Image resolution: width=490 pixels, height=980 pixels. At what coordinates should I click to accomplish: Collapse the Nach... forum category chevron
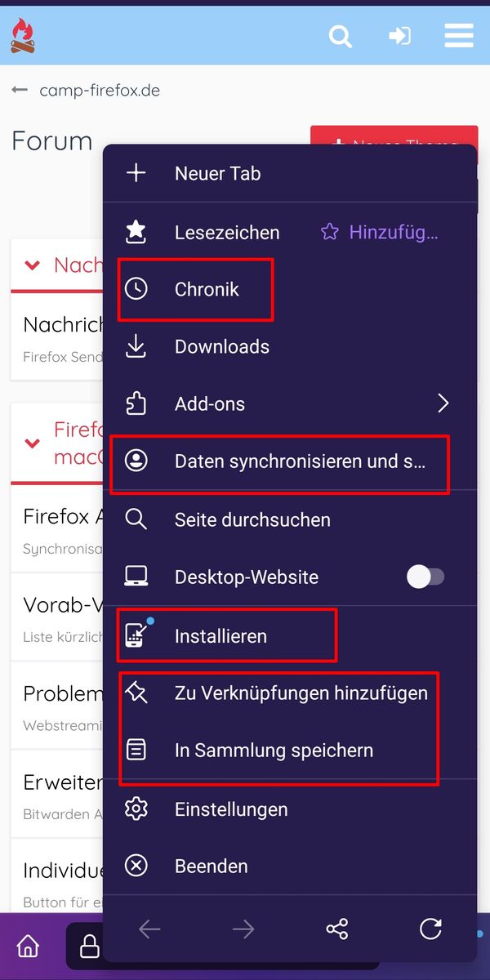(33, 265)
